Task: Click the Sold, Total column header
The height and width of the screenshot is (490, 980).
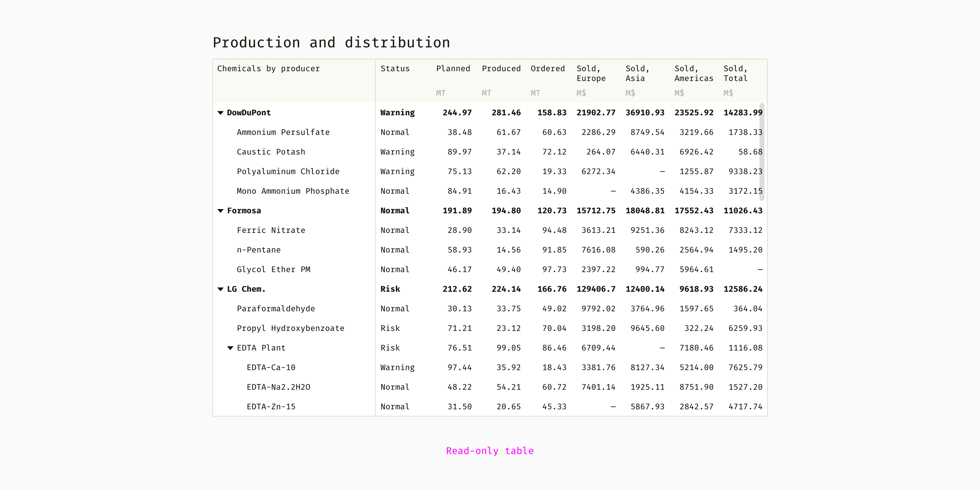Action: click(x=735, y=73)
